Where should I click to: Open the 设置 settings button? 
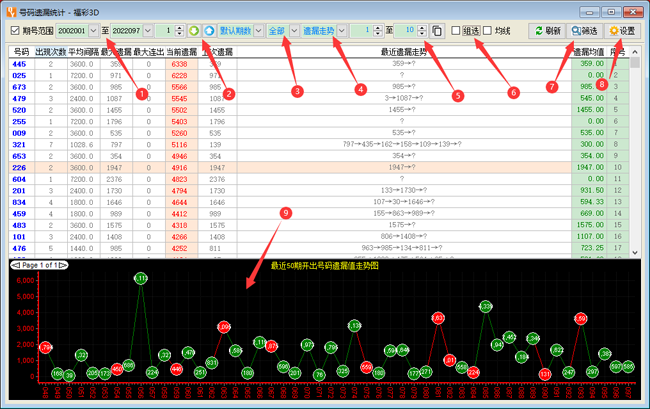[622, 31]
